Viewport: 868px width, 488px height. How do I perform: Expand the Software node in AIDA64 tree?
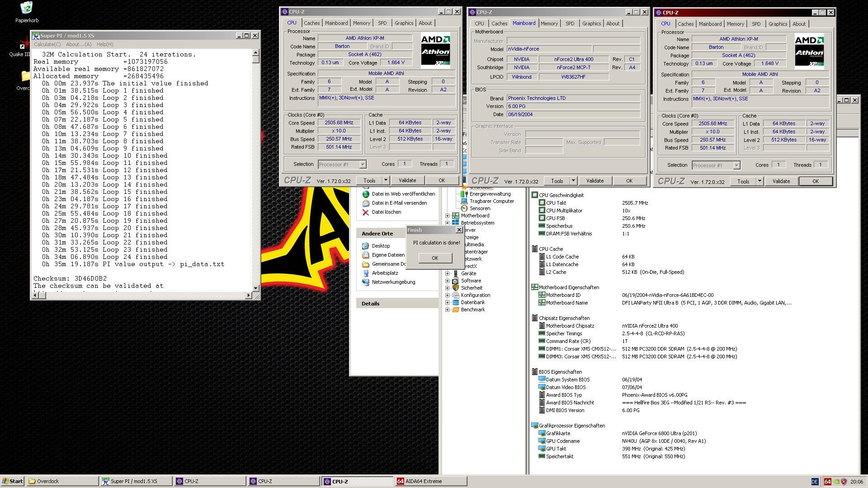[x=448, y=281]
